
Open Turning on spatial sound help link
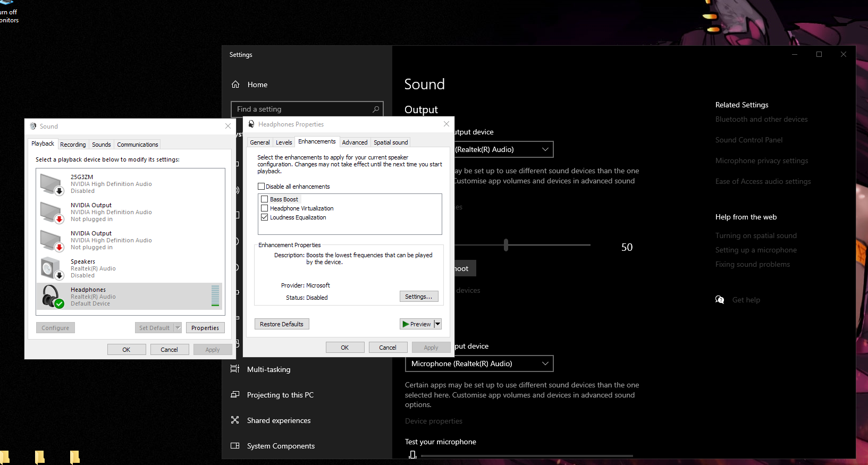[x=756, y=235]
